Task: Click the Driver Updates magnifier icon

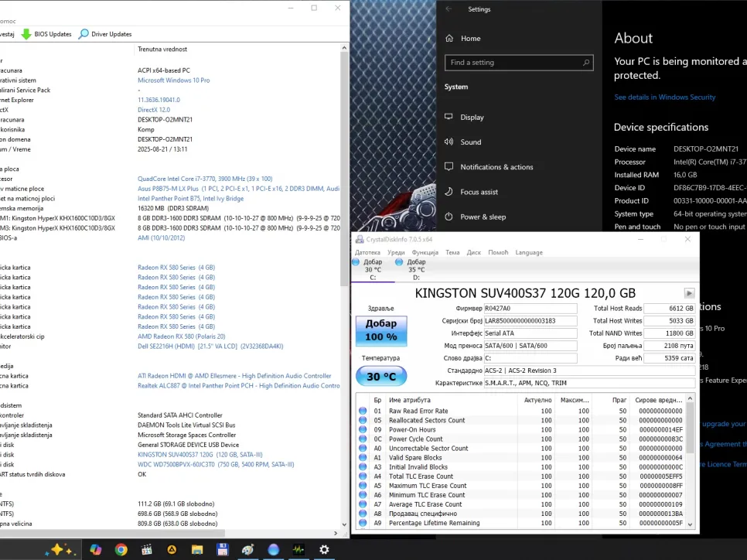Action: [x=84, y=34]
